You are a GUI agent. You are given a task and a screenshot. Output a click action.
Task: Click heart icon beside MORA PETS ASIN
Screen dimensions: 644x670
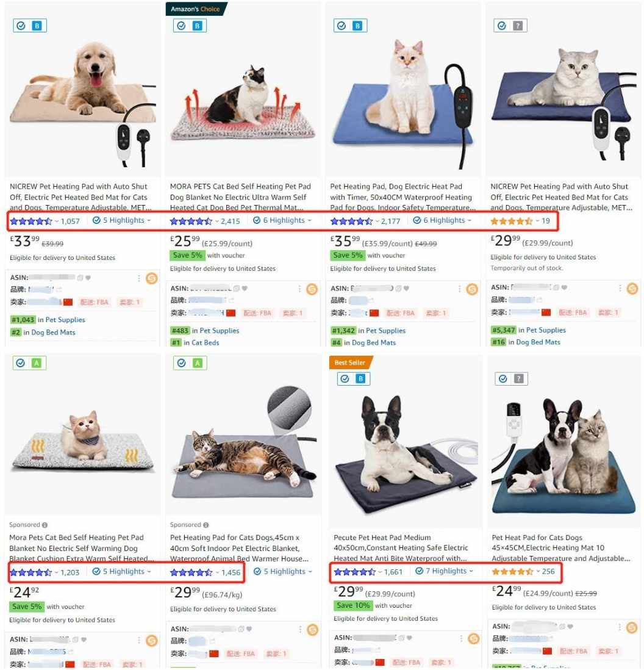[x=245, y=289]
